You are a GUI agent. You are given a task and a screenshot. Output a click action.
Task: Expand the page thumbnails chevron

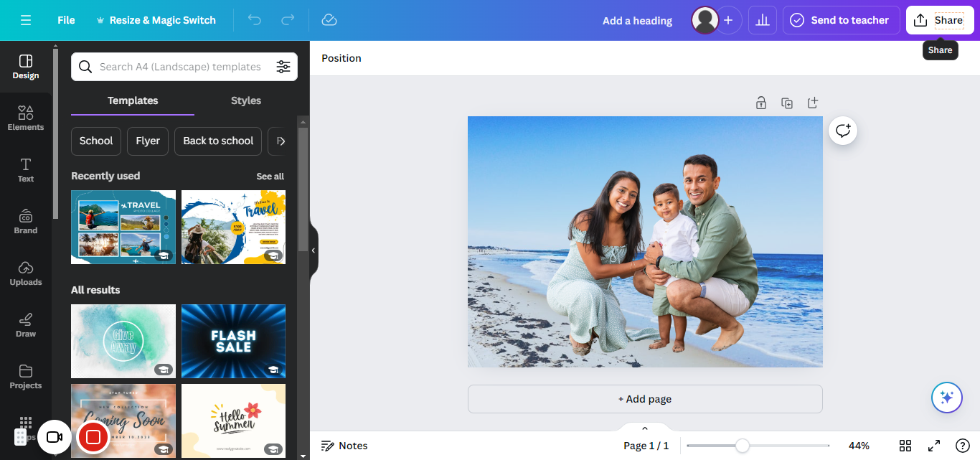pos(644,428)
